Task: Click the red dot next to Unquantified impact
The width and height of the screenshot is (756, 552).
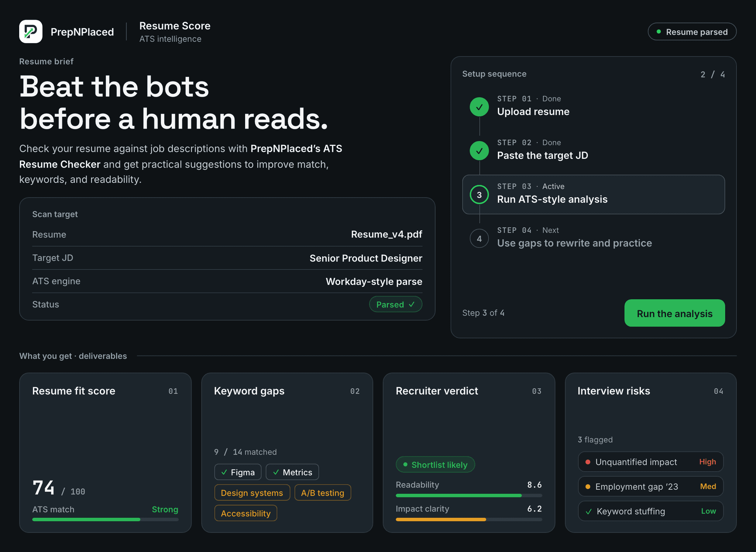Action: 588,462
